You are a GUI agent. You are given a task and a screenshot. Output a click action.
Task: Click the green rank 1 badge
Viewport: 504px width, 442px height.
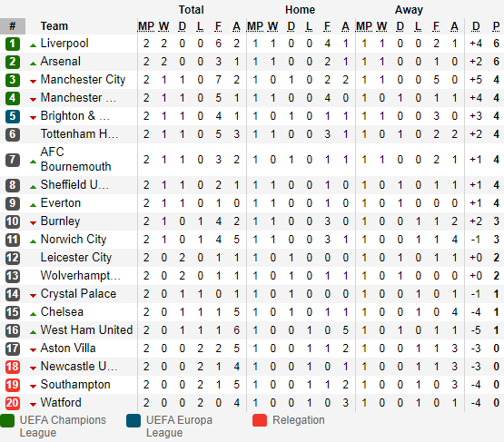[13, 44]
